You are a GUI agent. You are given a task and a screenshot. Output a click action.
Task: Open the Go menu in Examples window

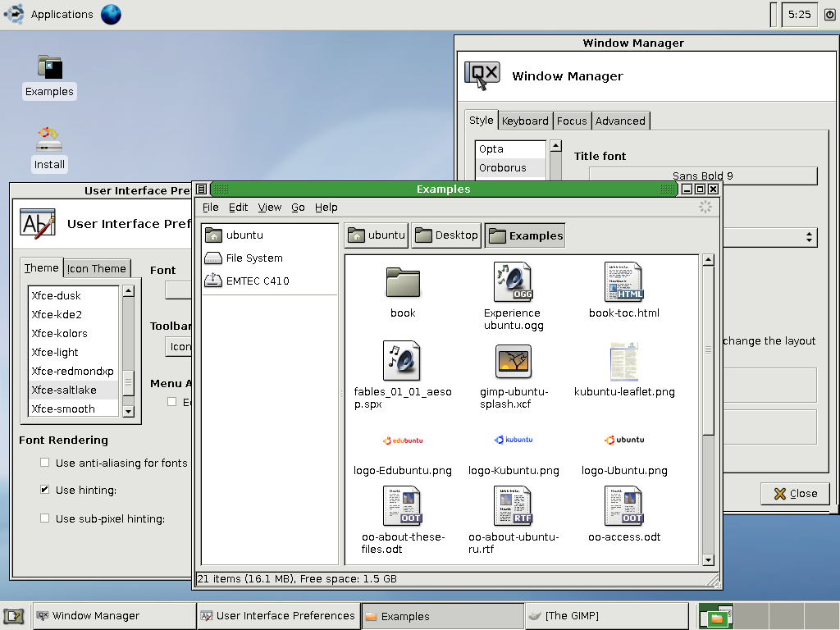tap(298, 208)
